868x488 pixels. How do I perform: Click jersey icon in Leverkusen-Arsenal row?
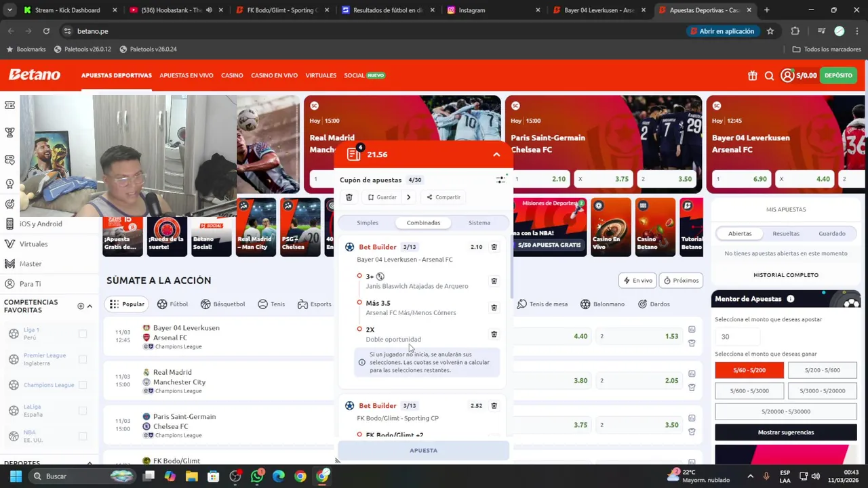tap(692, 343)
